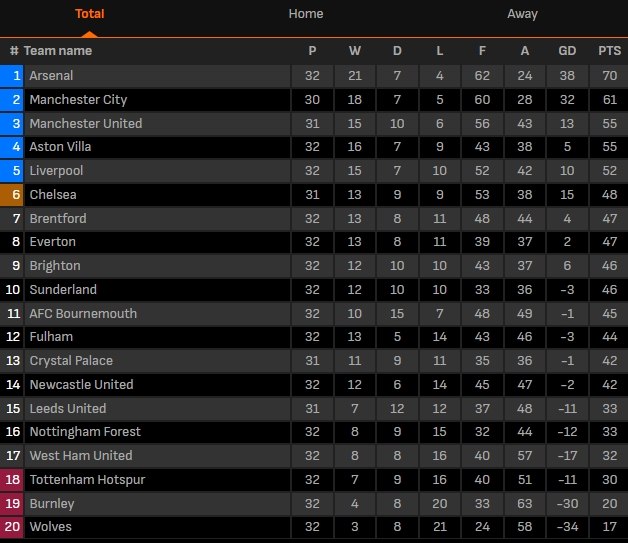Click the Chelsea team name
Viewport: 628px width, 543px height.
53,195
